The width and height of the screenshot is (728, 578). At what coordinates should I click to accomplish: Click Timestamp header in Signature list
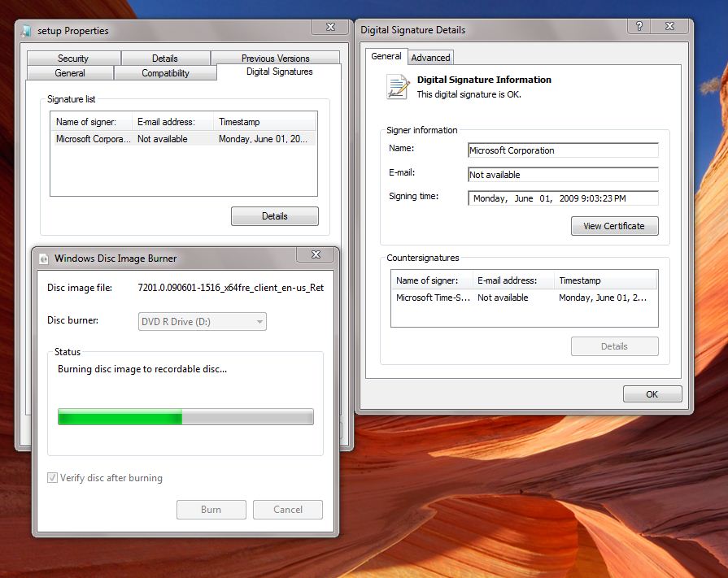click(264, 122)
